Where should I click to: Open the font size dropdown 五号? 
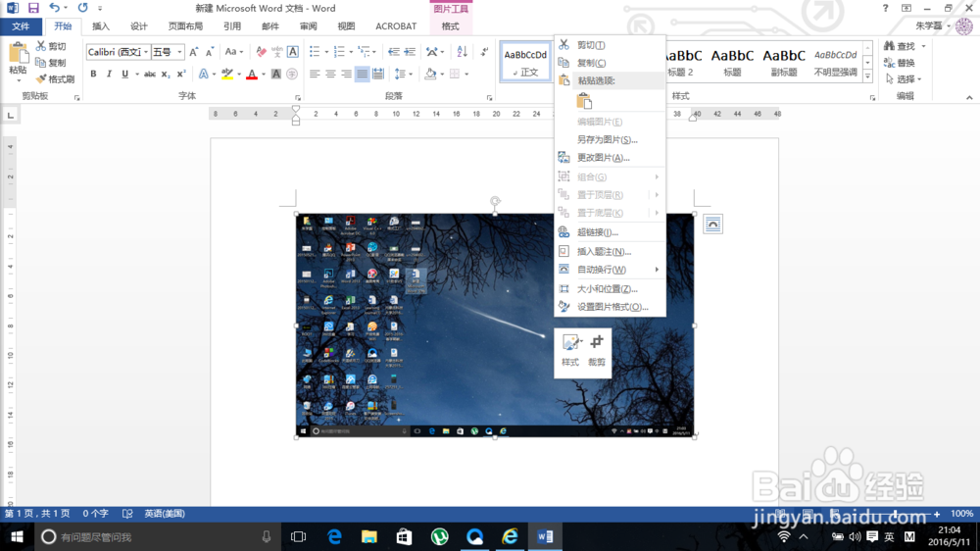(168, 52)
